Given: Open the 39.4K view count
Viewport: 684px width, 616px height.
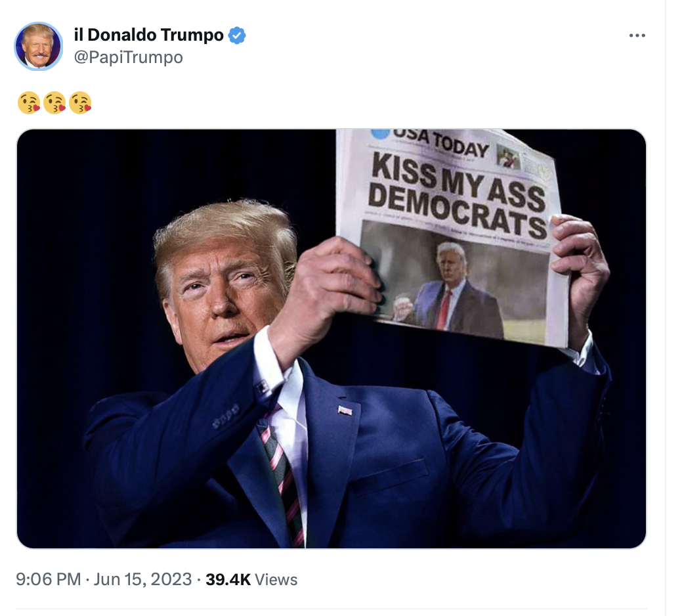Looking at the screenshot, I should [x=228, y=579].
